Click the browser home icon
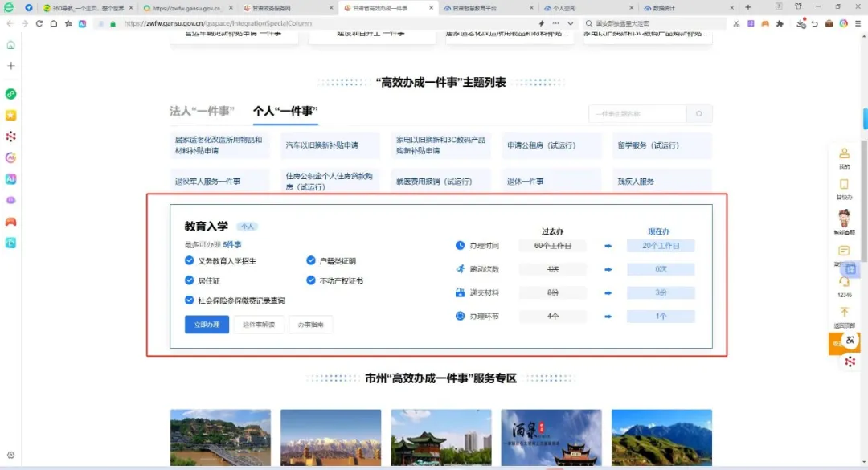 [52, 24]
